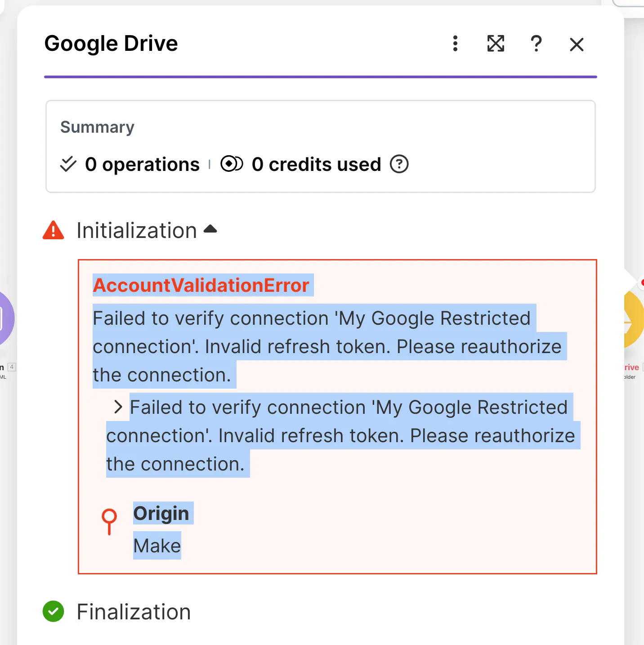Click the credits used info icon
This screenshot has width=644, height=645.
pos(399,164)
